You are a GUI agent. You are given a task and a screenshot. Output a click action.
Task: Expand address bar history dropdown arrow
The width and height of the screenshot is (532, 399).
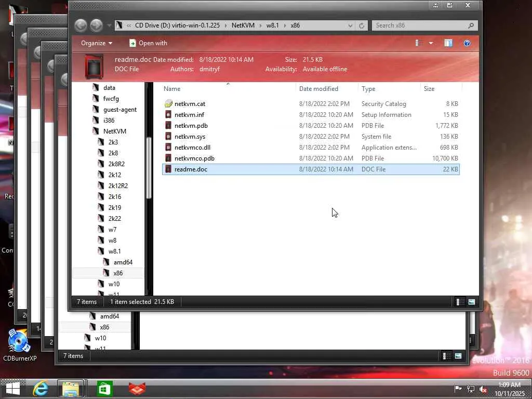pos(350,25)
